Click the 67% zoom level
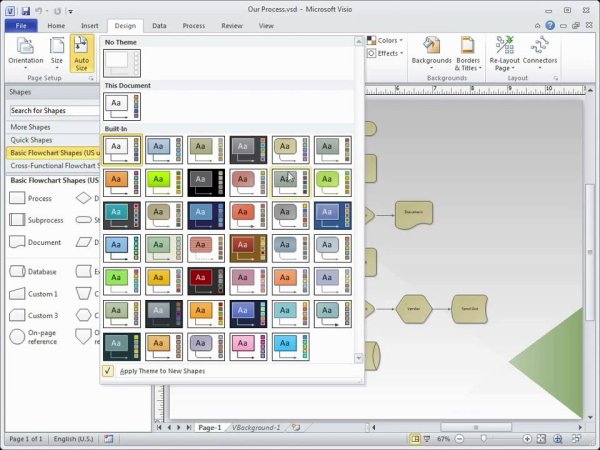The image size is (600, 450). [443, 439]
